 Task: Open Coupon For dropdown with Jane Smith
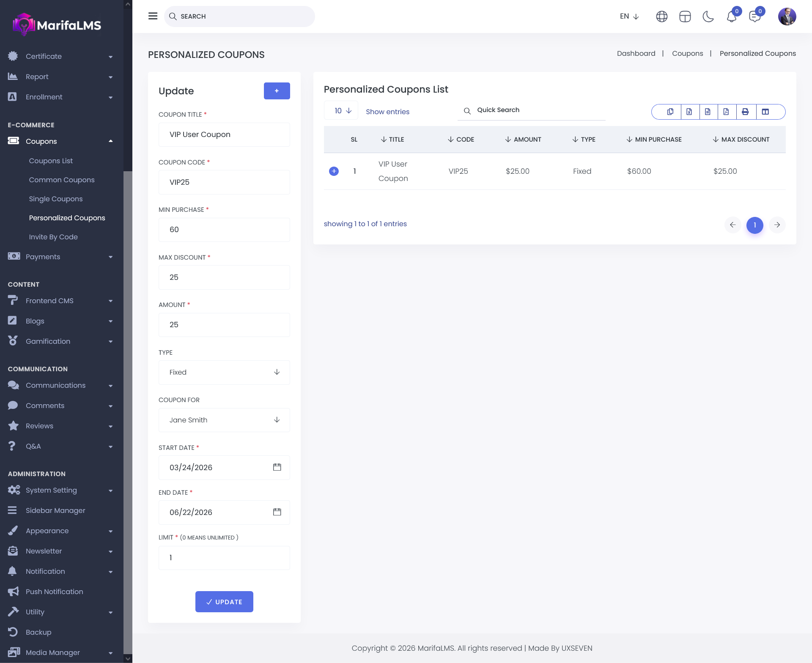pos(224,420)
